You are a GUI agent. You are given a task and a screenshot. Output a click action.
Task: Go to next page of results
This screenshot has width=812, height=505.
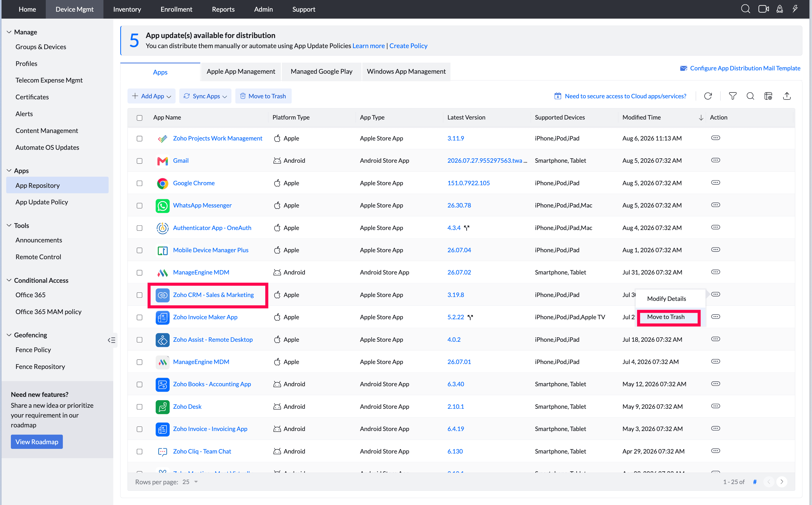pyautogui.click(x=782, y=482)
